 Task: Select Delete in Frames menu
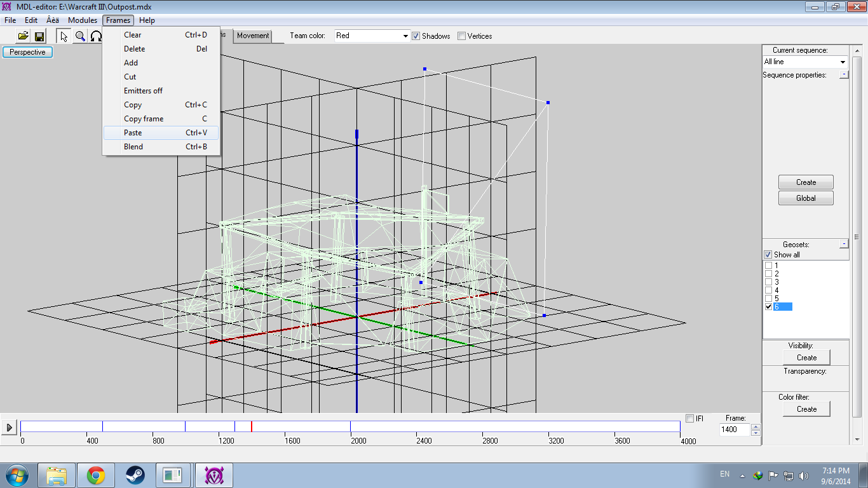coord(161,49)
